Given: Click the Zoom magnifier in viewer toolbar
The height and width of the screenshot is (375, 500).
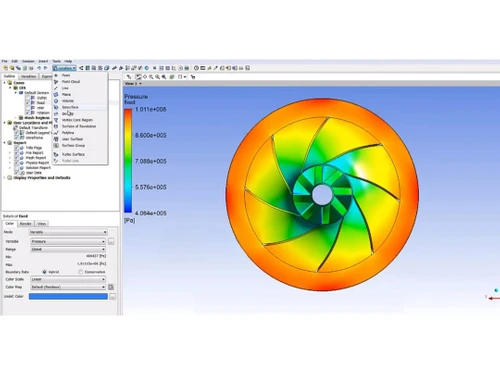Looking at the screenshot, I should (x=151, y=77).
